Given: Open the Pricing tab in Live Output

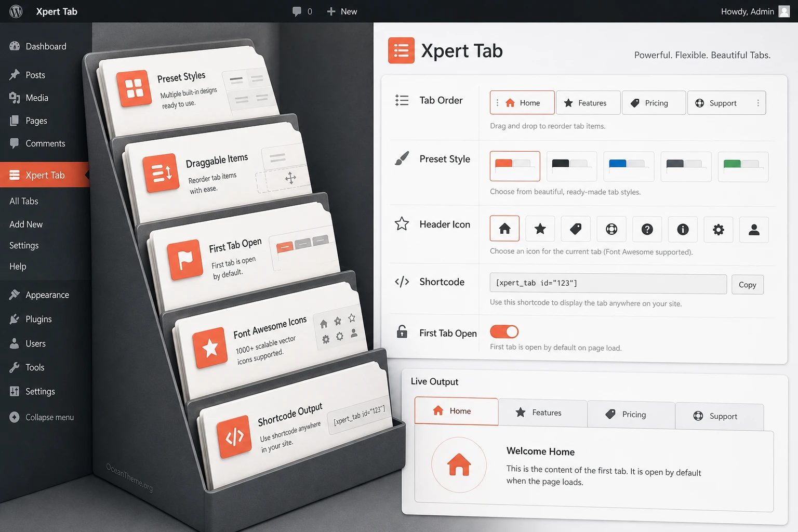Looking at the screenshot, I should click(631, 415).
